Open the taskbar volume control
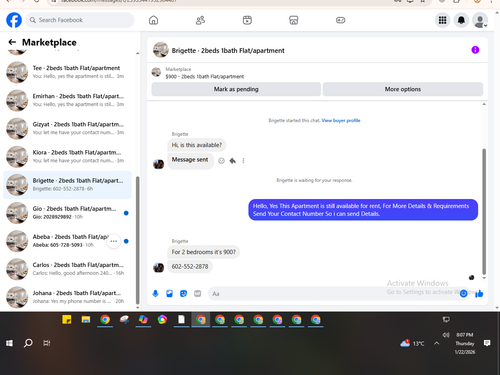500x375 pixels. [x=446, y=335]
